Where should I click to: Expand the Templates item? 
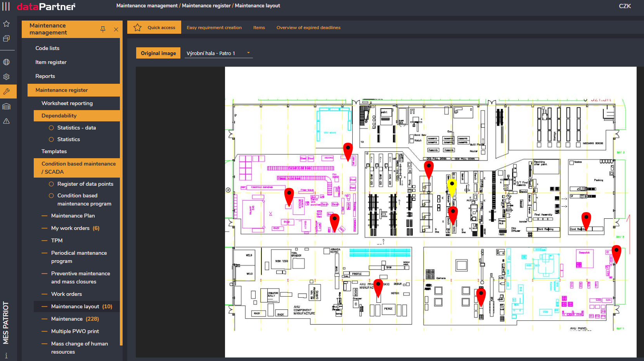point(54,151)
